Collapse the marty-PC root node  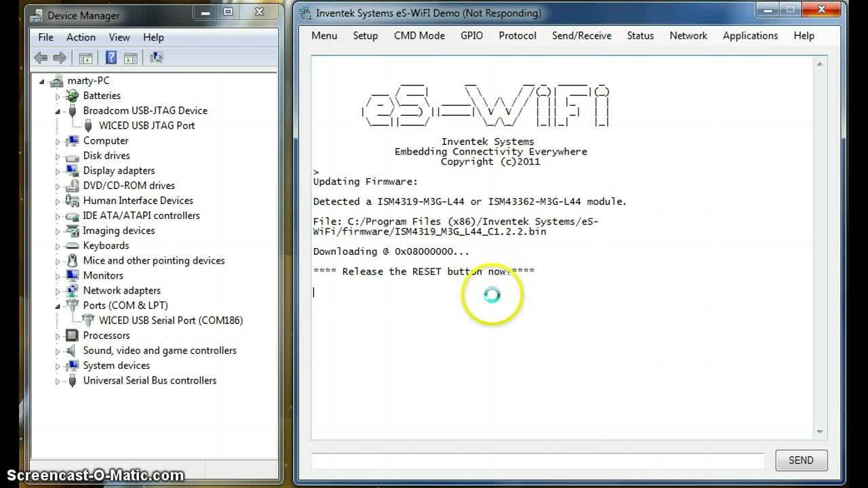click(x=42, y=81)
